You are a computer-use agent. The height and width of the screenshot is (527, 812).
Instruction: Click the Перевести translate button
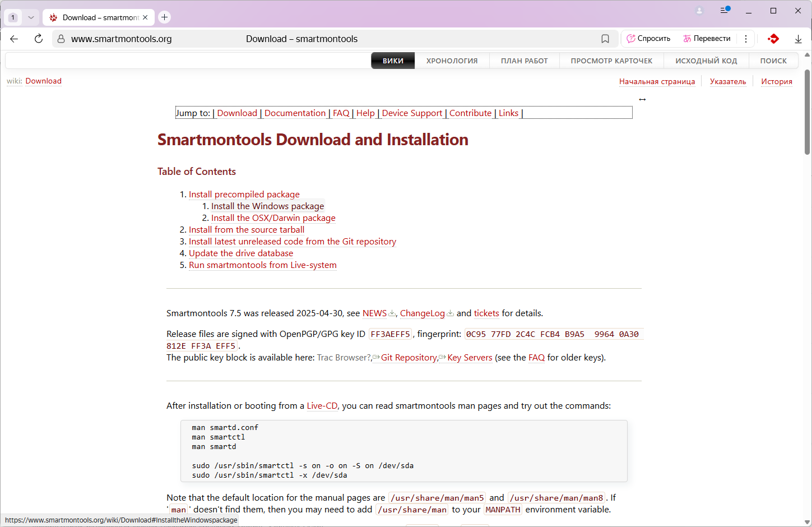[707, 39]
